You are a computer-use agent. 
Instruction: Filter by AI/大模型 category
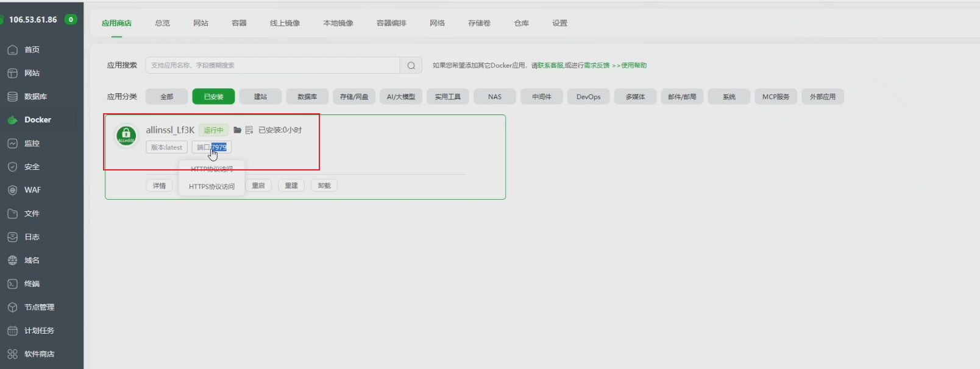tap(401, 97)
